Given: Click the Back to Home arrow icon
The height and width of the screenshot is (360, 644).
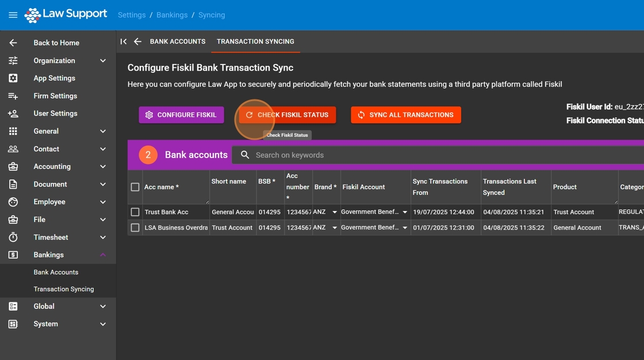Looking at the screenshot, I should (13, 43).
